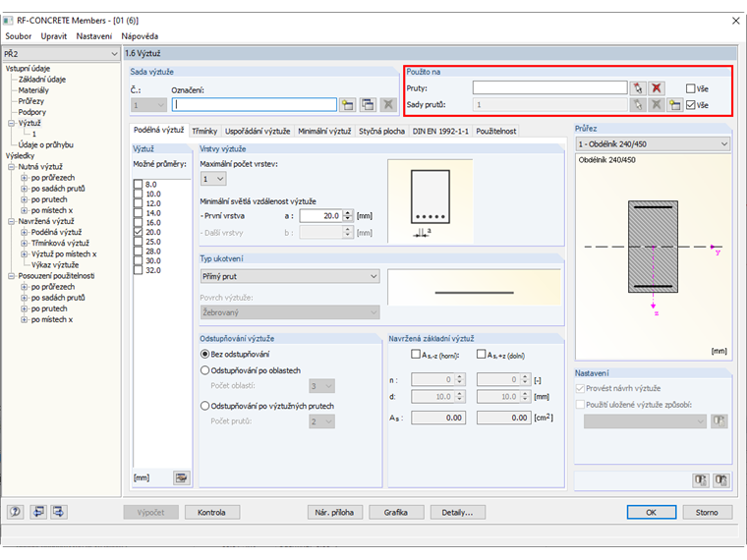The height and width of the screenshot is (560, 747).
Task: Open the cross-section Obdélník 240/450 dropdown
Action: coord(653,143)
